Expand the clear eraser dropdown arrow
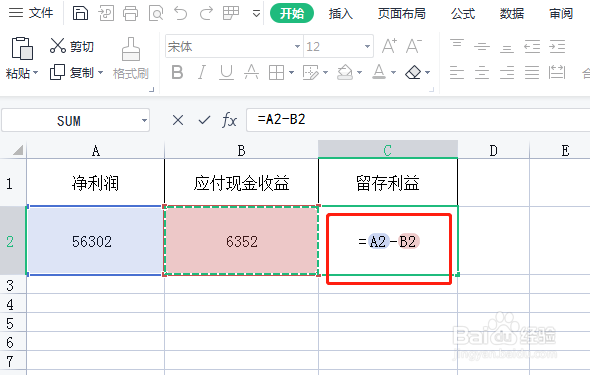Screen dimensions: 590x375 427,72
